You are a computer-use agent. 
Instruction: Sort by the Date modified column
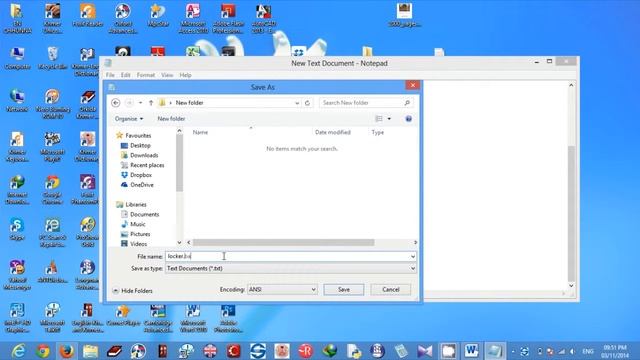[x=333, y=132]
